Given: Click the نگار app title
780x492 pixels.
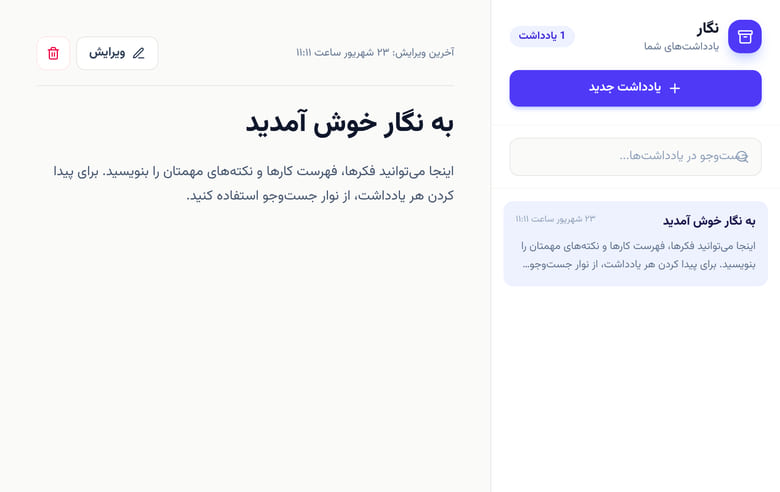Looking at the screenshot, I should 707,28.
